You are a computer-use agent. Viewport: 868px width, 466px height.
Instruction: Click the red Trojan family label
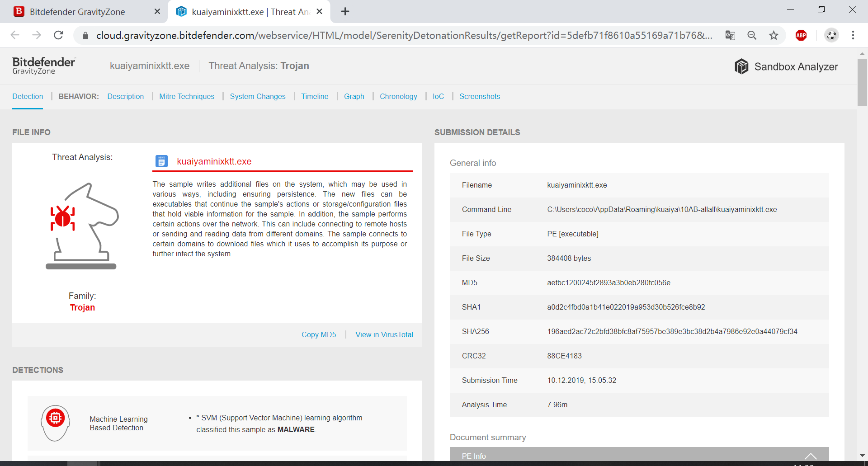pos(82,307)
